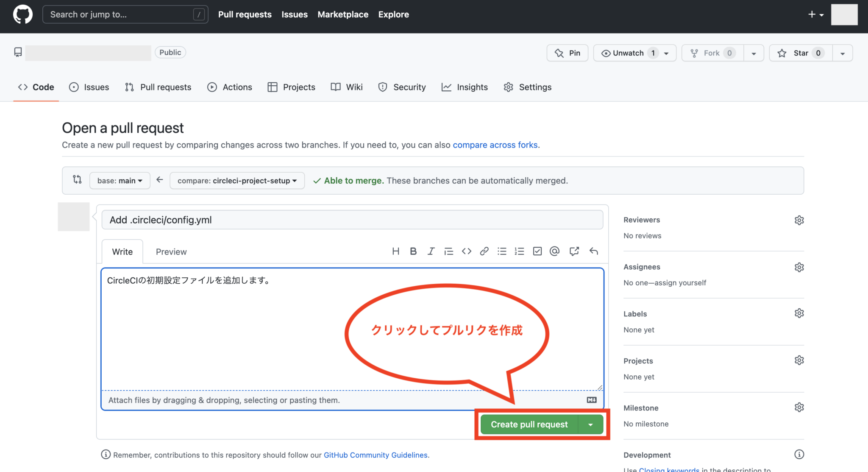The width and height of the screenshot is (868, 472).
Task: Insert a code snippet using the toolbar icon
Action: coord(466,251)
